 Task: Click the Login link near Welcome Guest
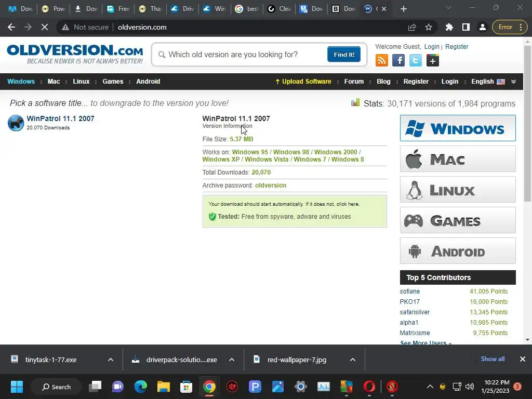(x=432, y=46)
